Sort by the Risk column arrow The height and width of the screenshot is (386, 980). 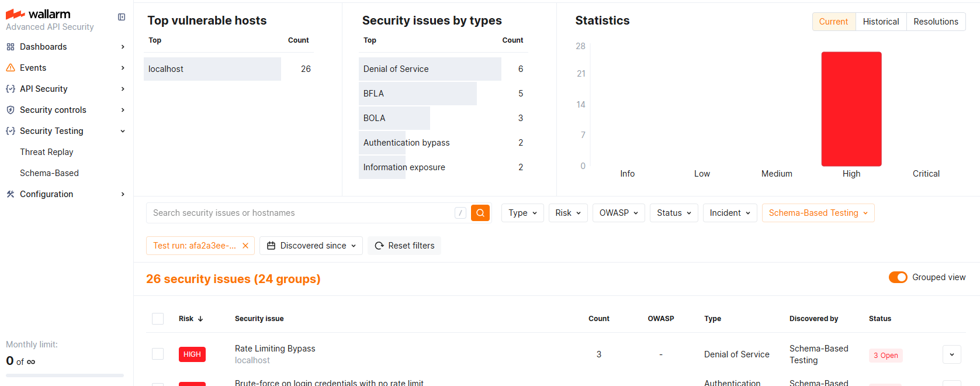coord(200,319)
